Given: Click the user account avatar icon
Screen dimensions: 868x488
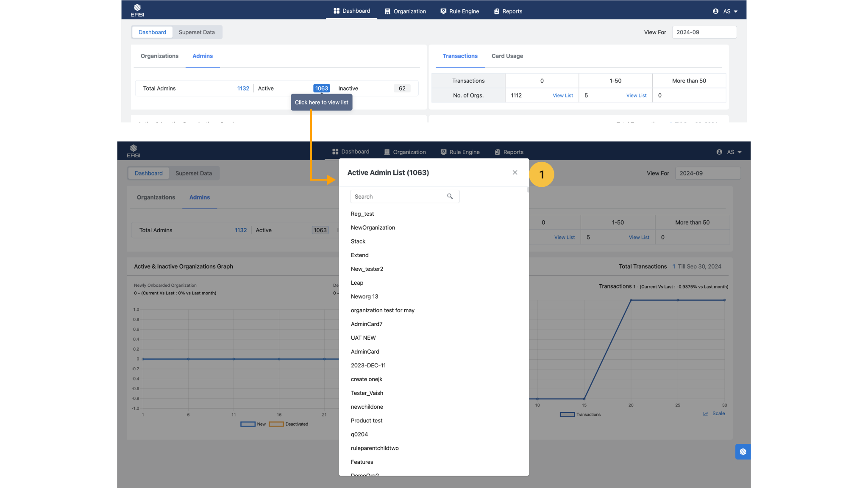Looking at the screenshot, I should (x=715, y=11).
